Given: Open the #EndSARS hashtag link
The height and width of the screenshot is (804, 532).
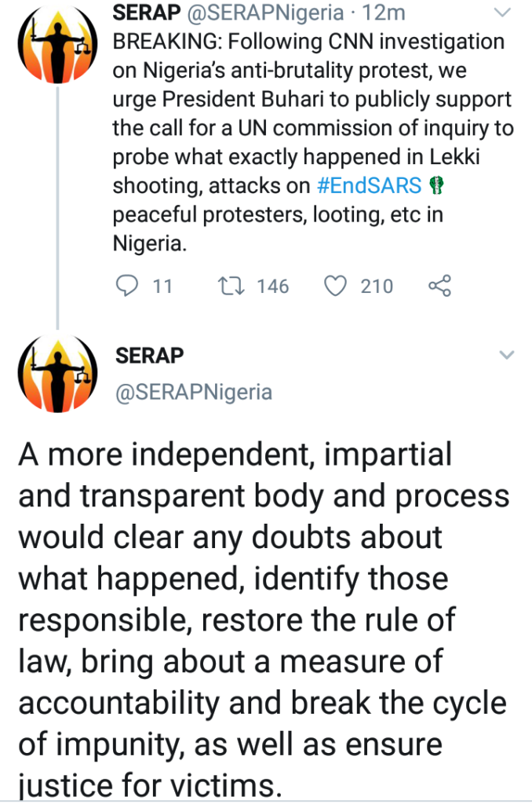Looking at the screenshot, I should 369,185.
